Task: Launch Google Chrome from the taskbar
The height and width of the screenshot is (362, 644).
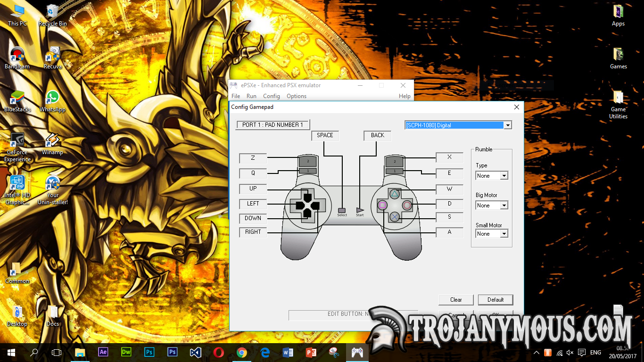Action: [x=242, y=352]
